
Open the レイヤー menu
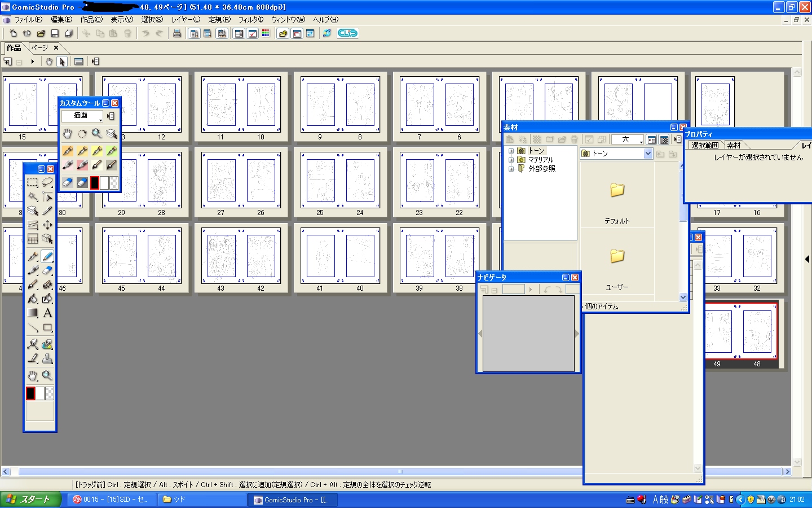click(186, 19)
